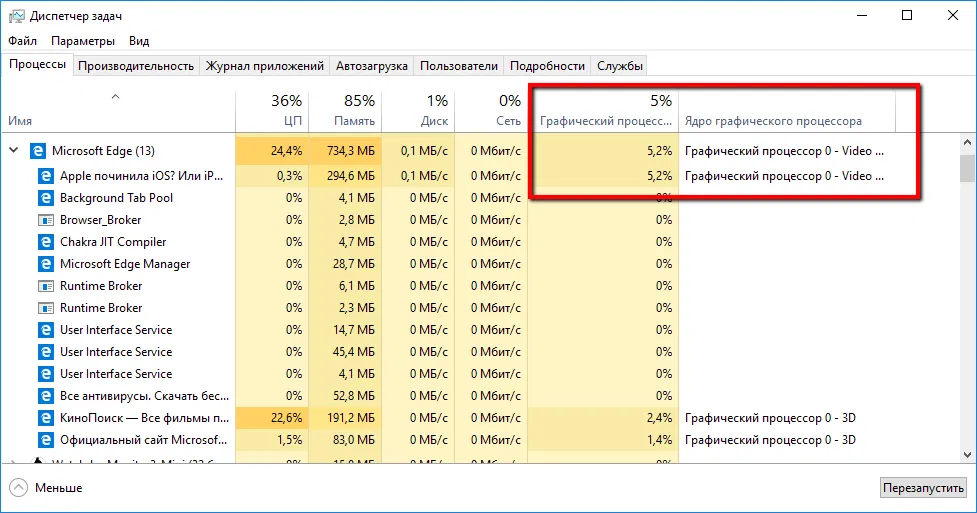Sort processes by Память column
Screen dimensions: 977x513
click(345, 110)
